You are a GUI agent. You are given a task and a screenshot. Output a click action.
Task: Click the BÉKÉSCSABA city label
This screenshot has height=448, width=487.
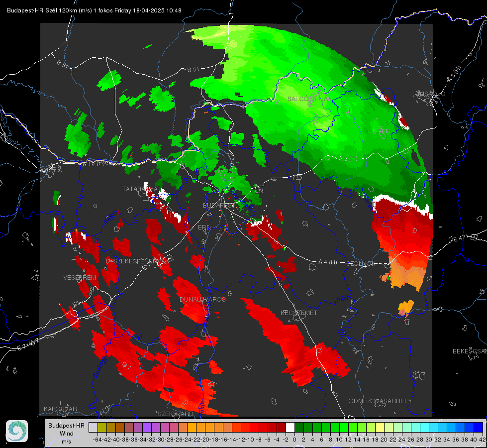coord(470,351)
